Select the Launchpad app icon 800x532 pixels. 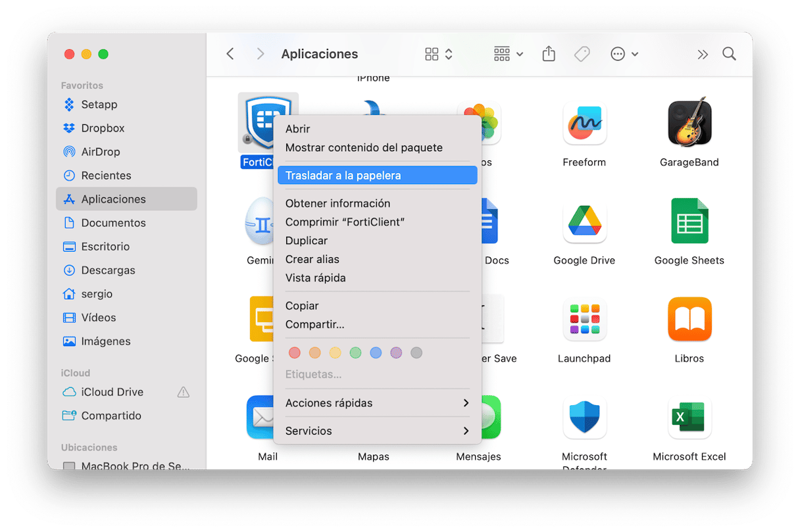pos(584,320)
